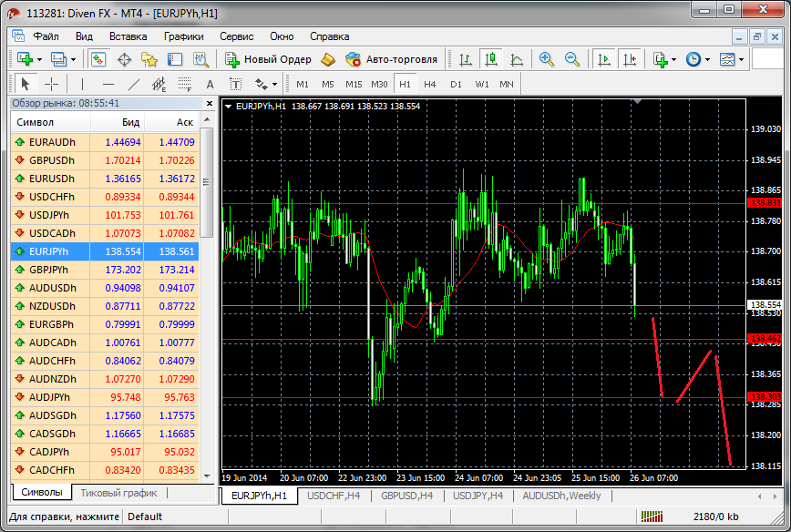Open the MetaEditor book icon

tap(328, 59)
